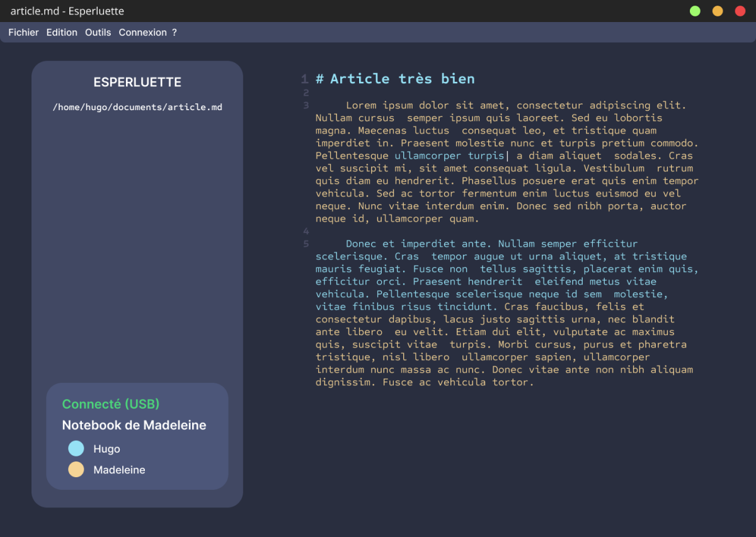
Task: Click line number 5 in gutter
Action: pos(306,244)
